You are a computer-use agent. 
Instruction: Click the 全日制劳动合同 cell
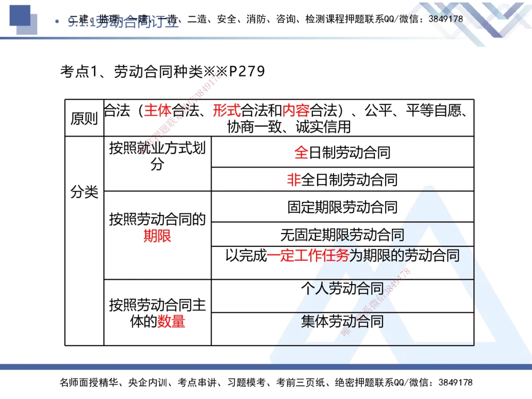point(344,152)
